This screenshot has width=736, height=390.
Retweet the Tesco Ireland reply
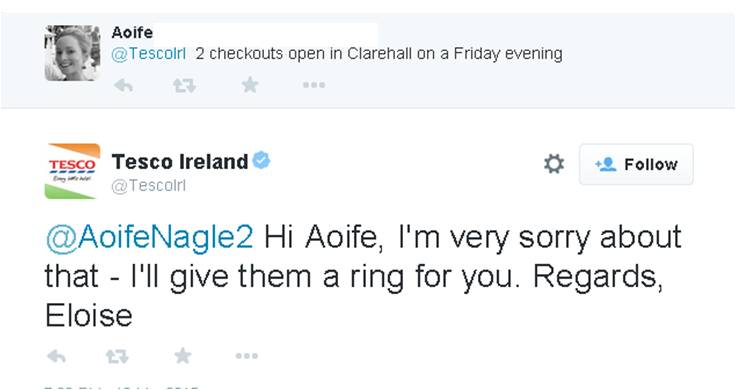[x=117, y=356]
